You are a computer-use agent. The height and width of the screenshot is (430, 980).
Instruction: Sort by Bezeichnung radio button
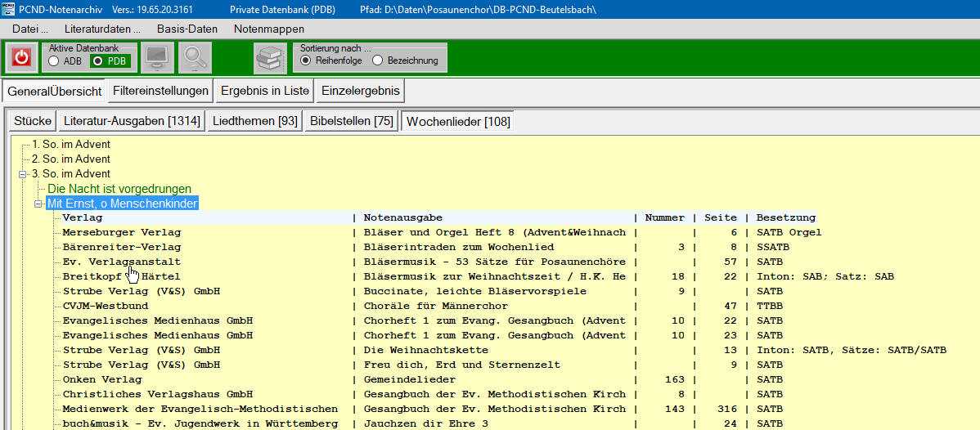click(x=377, y=60)
